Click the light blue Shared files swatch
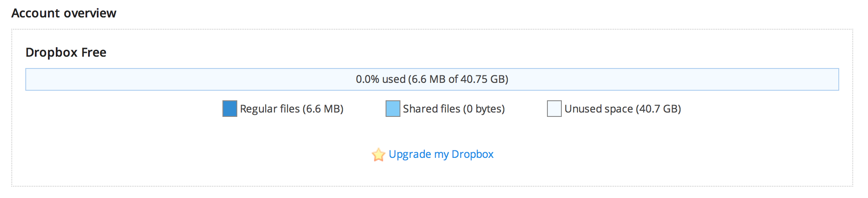 point(393,109)
